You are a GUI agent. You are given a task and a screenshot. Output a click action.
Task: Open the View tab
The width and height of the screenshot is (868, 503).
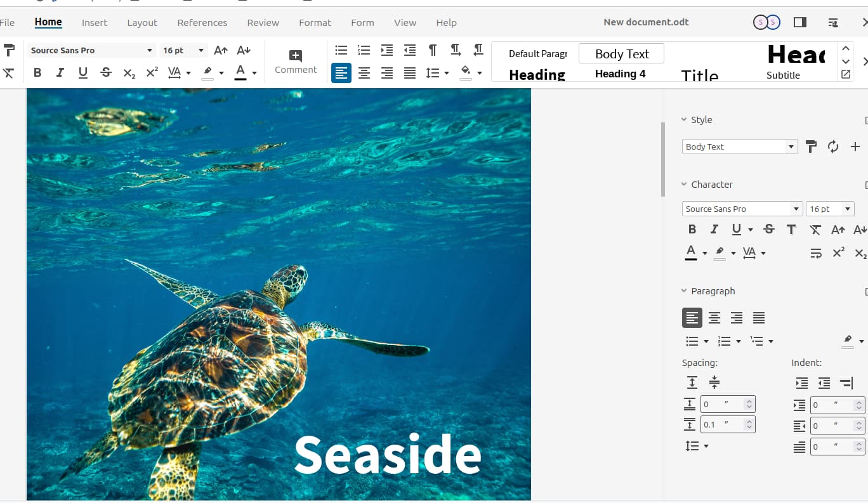pos(405,22)
